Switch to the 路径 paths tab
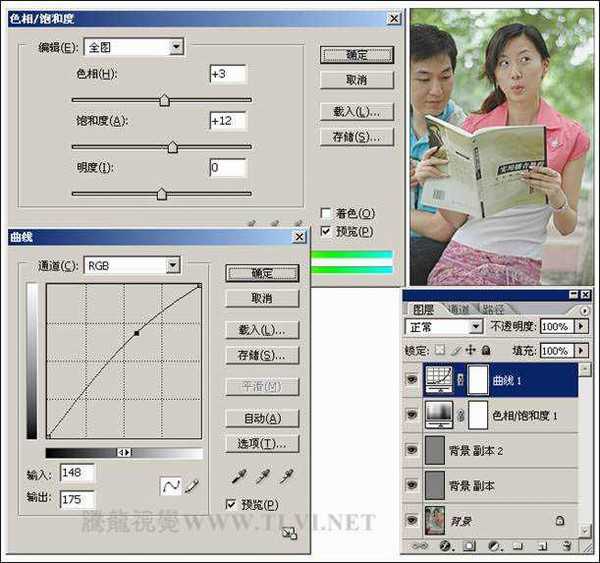 click(x=493, y=309)
